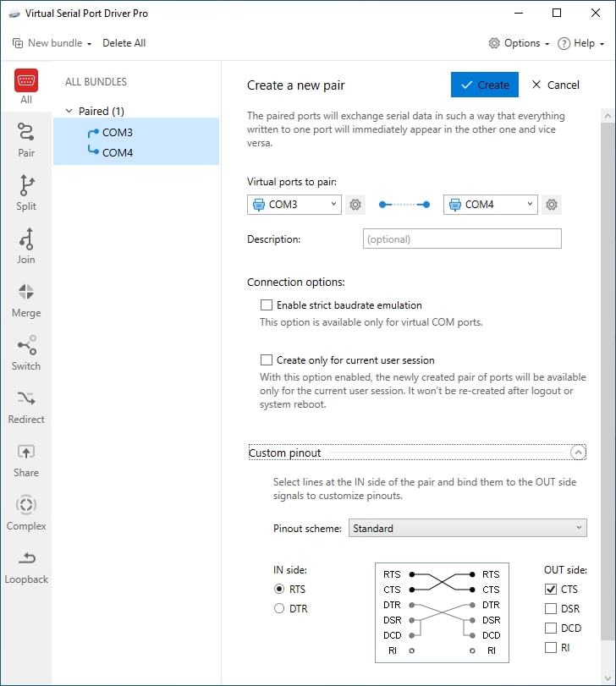Image resolution: width=616 pixels, height=686 pixels.
Task: Open the Loopback bundle type
Action: tap(26, 568)
